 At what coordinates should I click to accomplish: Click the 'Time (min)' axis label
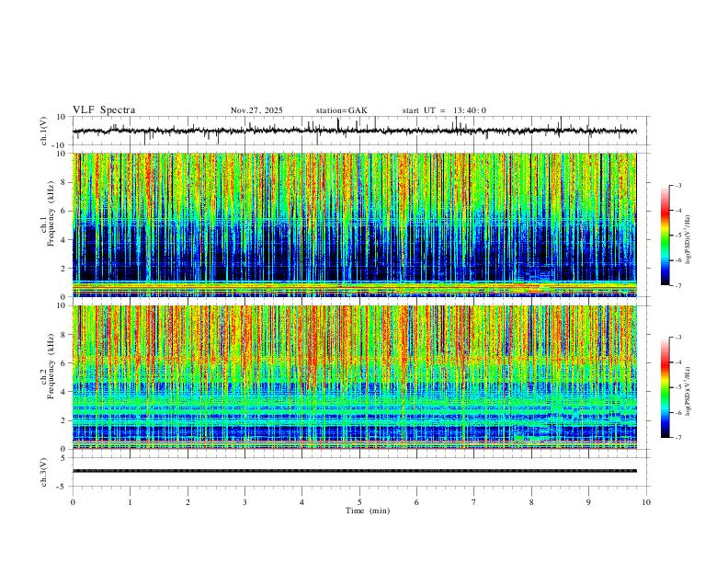click(368, 511)
